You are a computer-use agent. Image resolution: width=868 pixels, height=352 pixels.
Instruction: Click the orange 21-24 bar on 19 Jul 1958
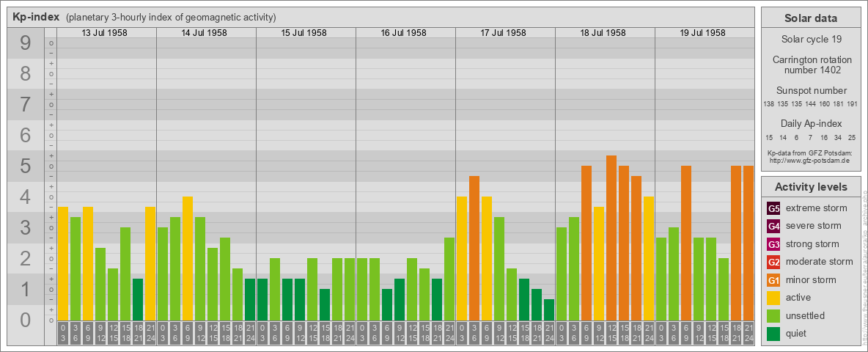click(x=749, y=243)
